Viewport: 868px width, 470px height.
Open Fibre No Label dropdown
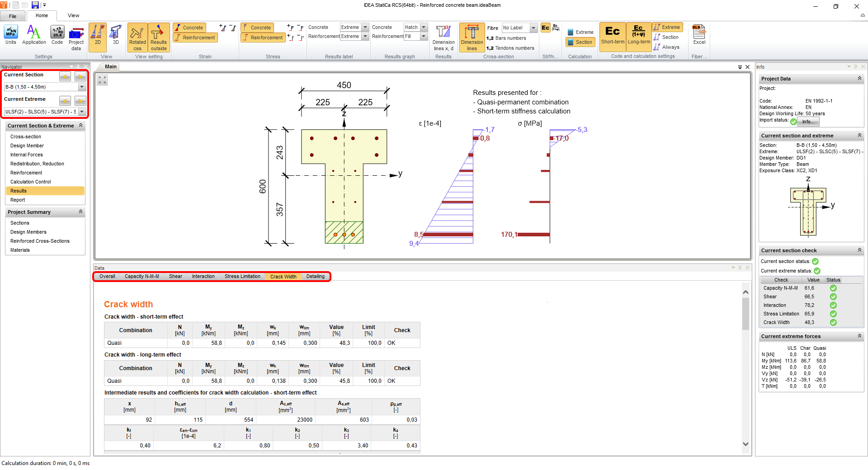point(533,28)
